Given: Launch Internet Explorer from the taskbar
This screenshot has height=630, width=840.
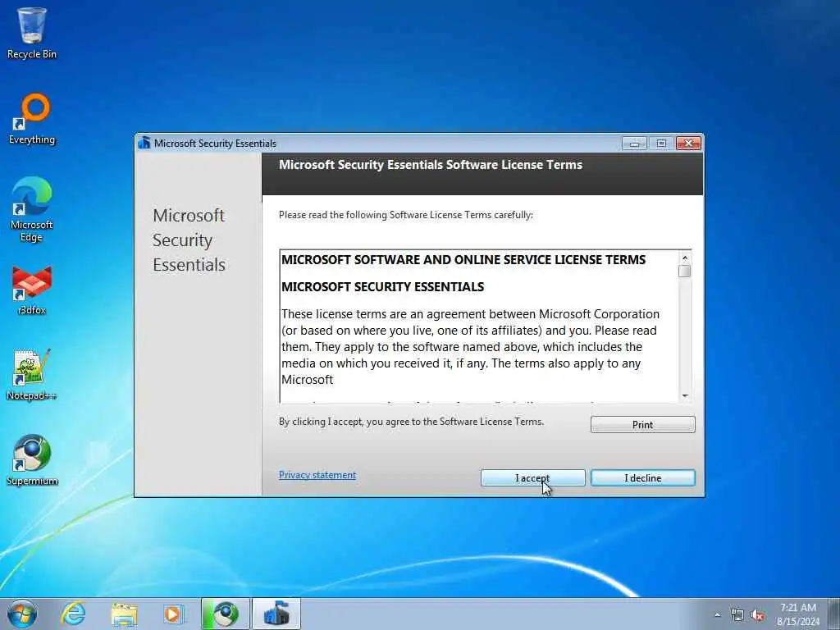Looking at the screenshot, I should [73, 614].
